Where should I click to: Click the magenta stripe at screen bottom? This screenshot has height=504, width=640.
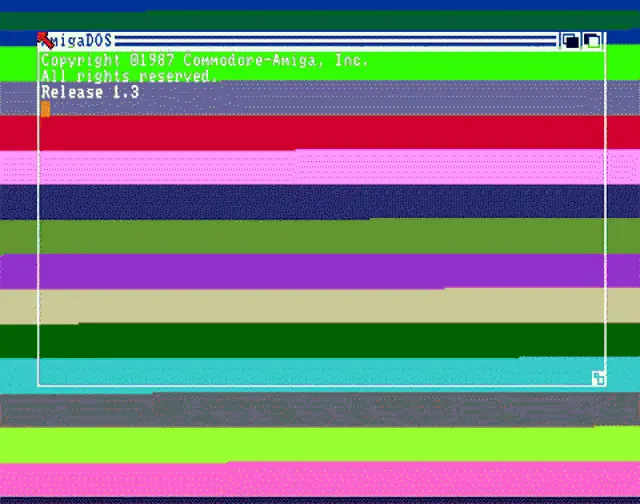click(x=320, y=479)
